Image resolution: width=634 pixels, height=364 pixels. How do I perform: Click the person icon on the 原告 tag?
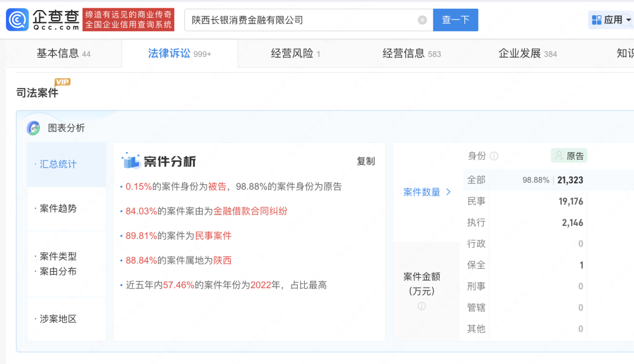click(559, 156)
